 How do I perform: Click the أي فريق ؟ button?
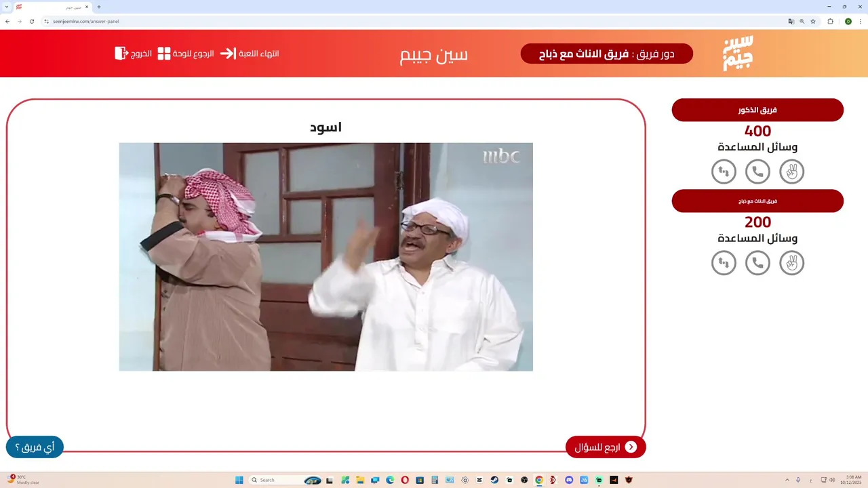pyautogui.click(x=35, y=447)
